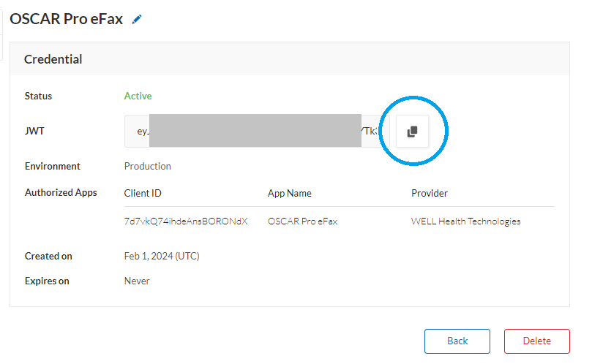Click the green Active status text

pyautogui.click(x=138, y=96)
